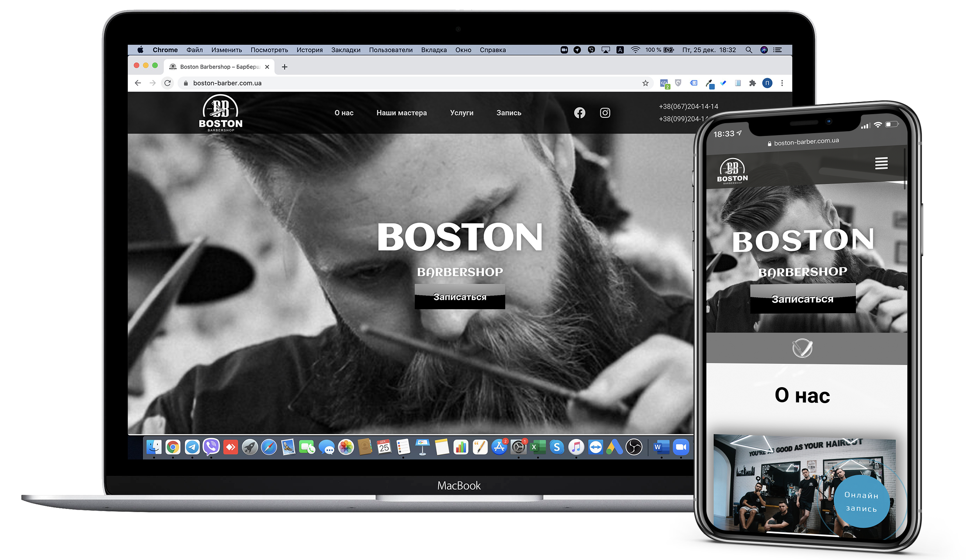Go back to the previous page
The width and height of the screenshot is (976, 560).
138,83
